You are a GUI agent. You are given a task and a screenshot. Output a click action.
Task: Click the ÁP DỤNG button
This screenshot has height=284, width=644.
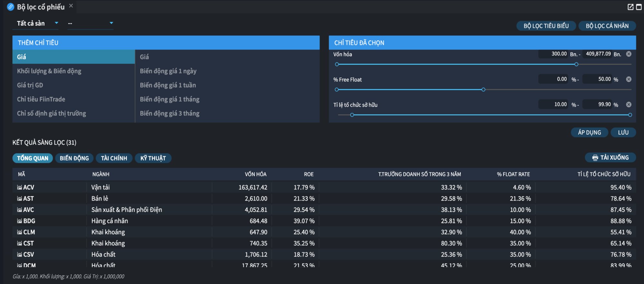pyautogui.click(x=589, y=133)
